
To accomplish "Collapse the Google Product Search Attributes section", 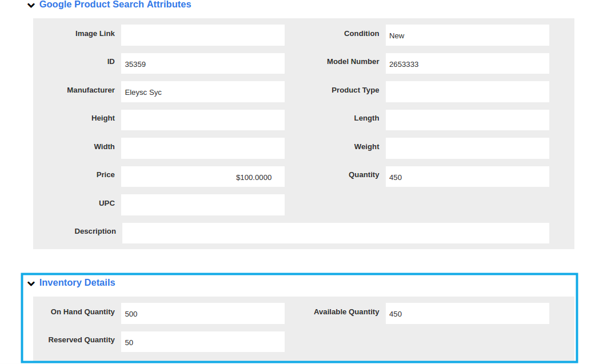I will (31, 5).
